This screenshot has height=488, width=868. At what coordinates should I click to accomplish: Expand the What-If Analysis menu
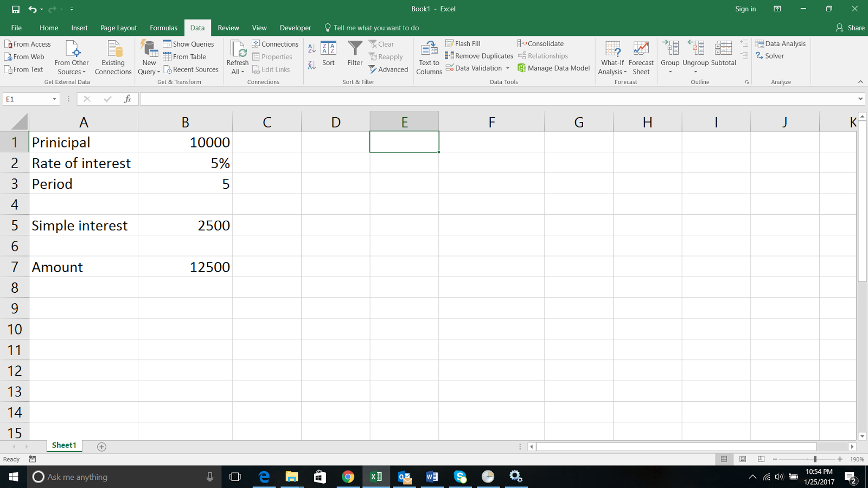coord(612,56)
